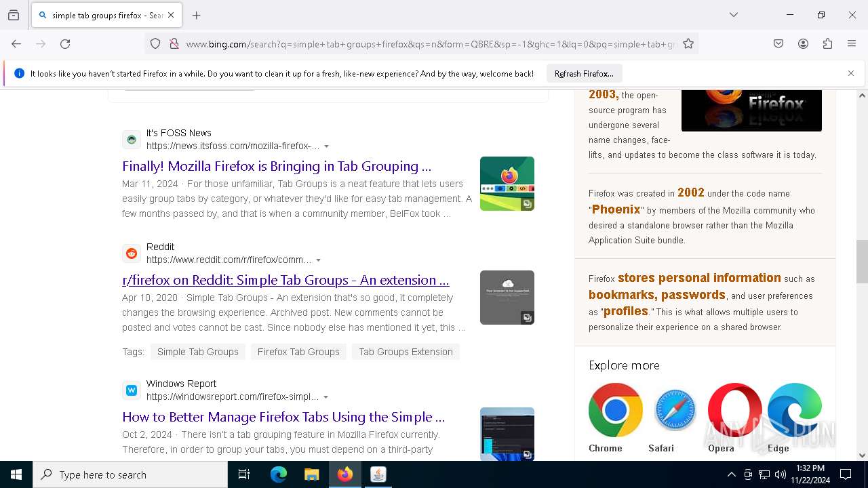Screen dimensions: 868x488
Task: List all tabs dropdown
Action: click(734, 15)
